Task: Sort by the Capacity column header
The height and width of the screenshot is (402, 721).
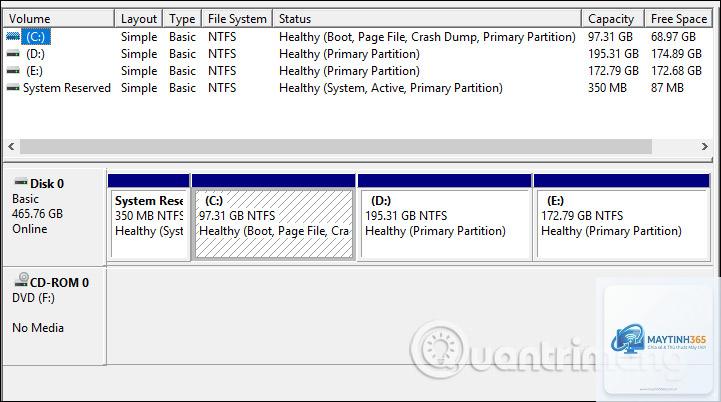Action: tap(613, 18)
